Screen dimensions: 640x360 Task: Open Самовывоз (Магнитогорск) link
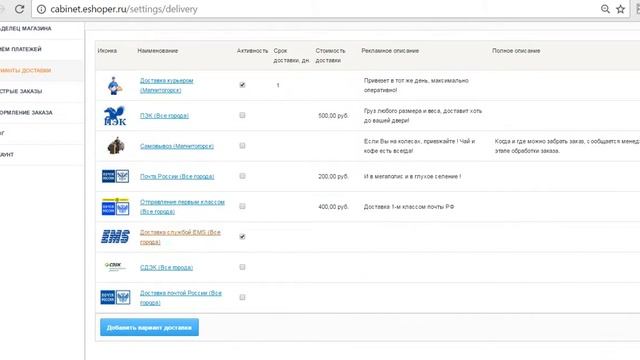177,146
